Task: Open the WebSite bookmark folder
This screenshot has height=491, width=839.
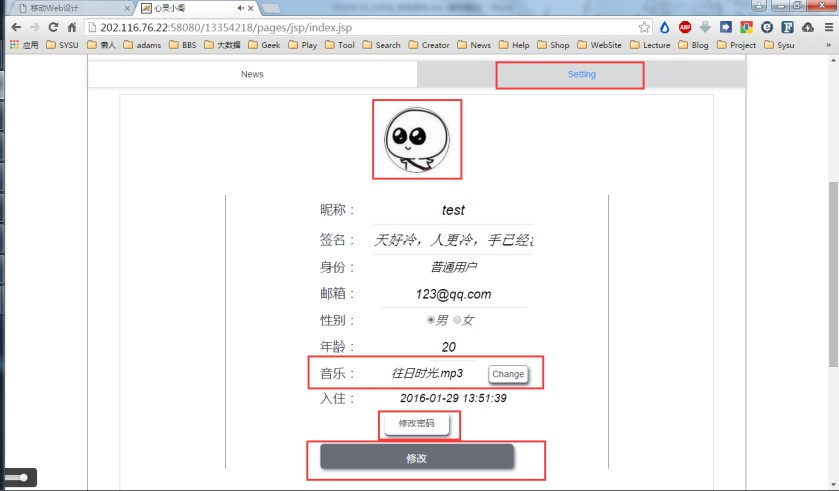Action: (600, 45)
